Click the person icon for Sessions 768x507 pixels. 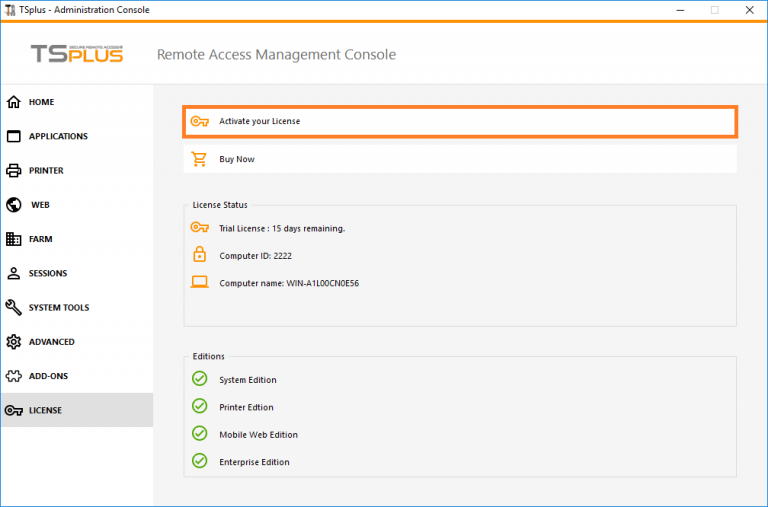click(x=14, y=273)
